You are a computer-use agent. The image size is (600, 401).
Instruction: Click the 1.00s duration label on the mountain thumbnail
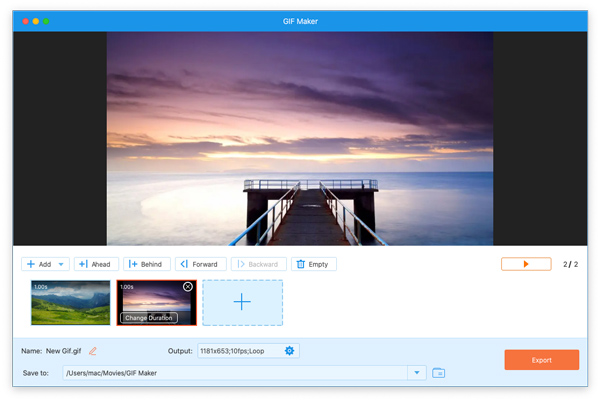[x=41, y=287]
